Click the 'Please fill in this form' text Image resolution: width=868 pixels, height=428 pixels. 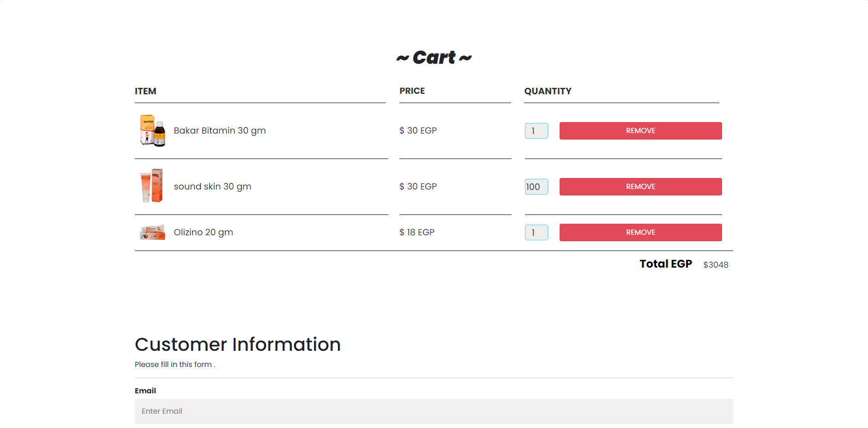point(175,365)
